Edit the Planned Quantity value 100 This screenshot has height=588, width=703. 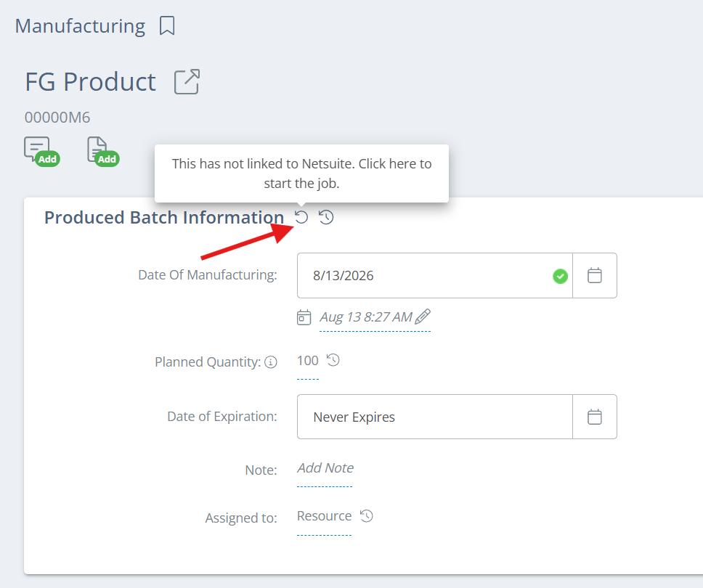(308, 361)
